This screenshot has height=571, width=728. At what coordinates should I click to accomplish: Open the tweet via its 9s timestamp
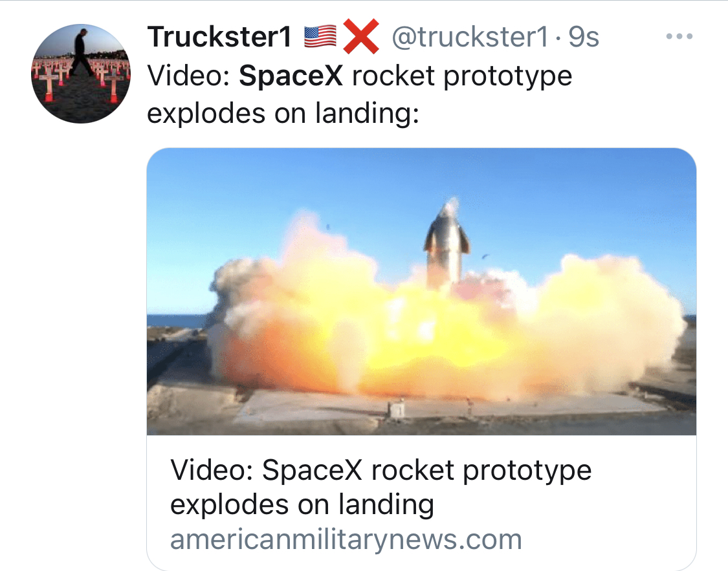click(x=584, y=37)
